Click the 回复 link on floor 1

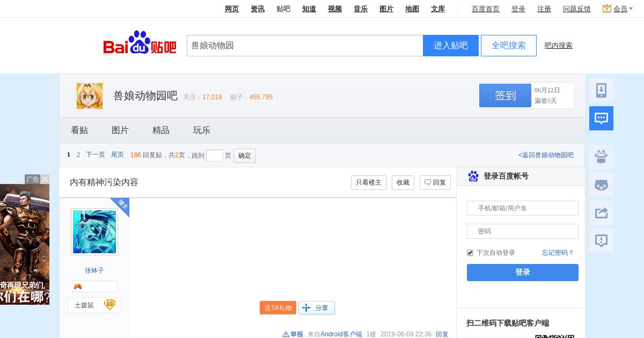pyautogui.click(x=442, y=334)
